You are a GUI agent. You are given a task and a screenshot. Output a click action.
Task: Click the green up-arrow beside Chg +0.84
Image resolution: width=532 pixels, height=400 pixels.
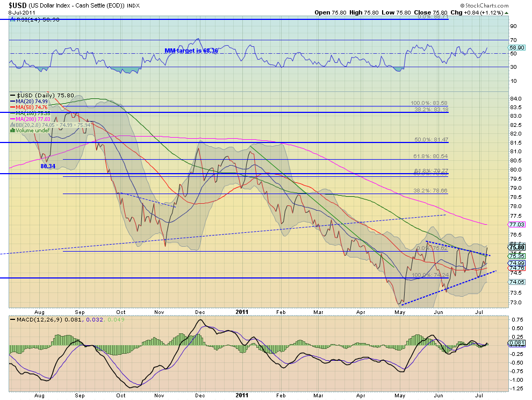click(507, 13)
